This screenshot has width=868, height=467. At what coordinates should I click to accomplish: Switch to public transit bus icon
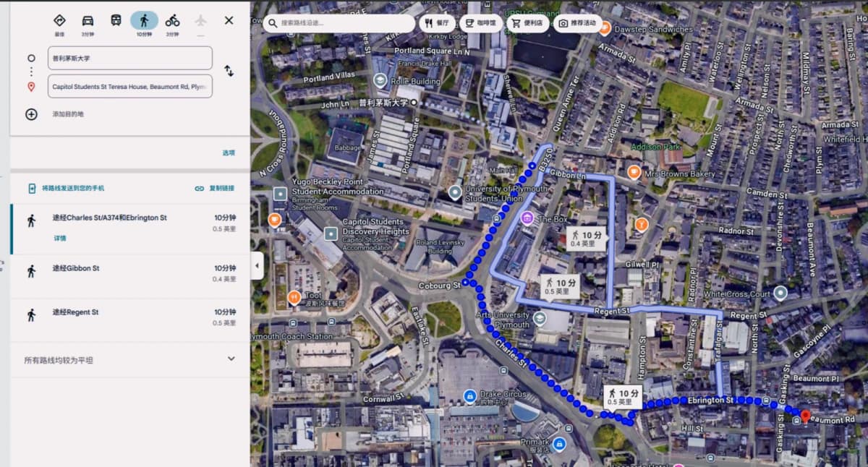tap(116, 20)
